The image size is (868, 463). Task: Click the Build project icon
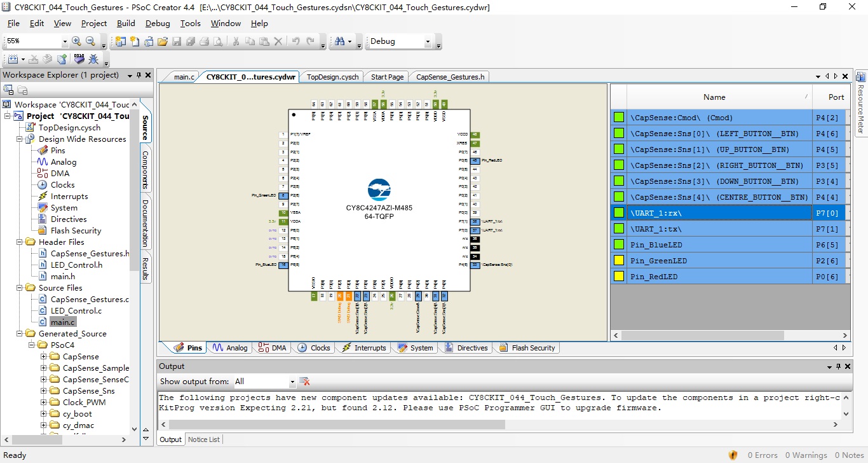point(12,59)
